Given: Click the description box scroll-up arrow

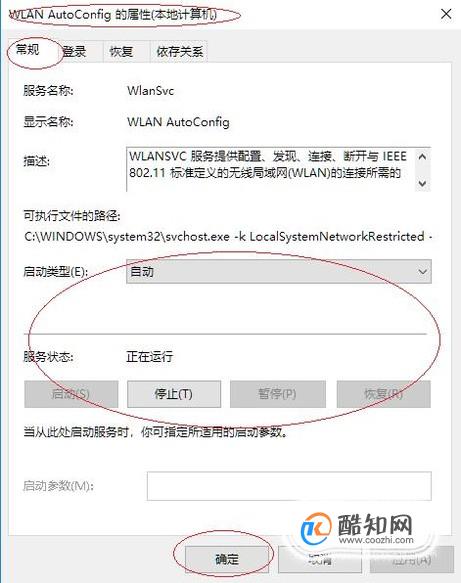Looking at the screenshot, I should tap(422, 157).
